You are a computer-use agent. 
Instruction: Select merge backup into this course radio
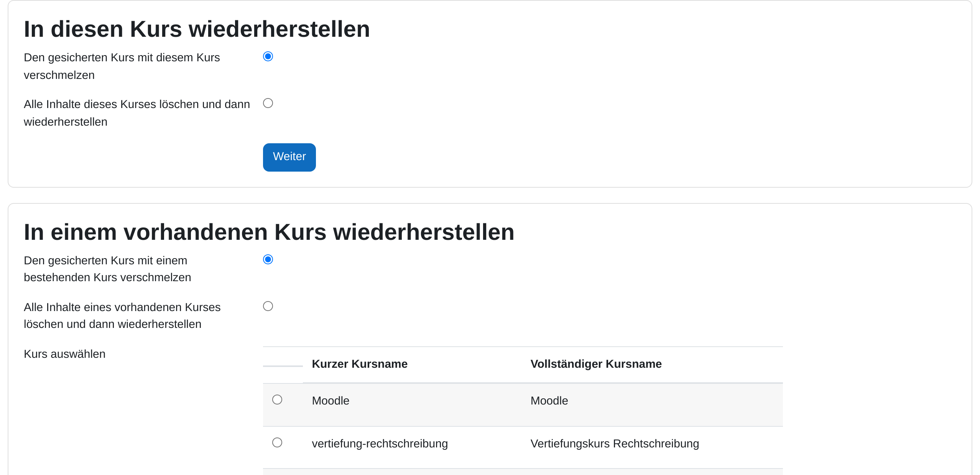[x=268, y=56]
